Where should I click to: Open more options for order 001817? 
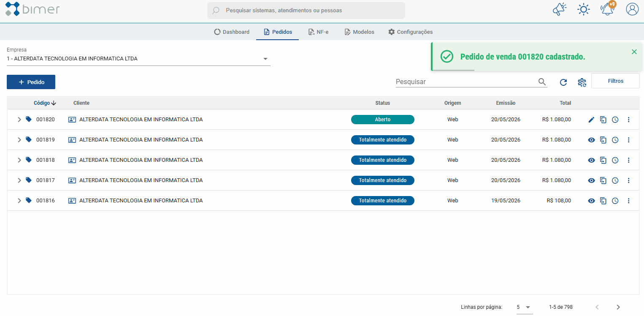coord(628,181)
